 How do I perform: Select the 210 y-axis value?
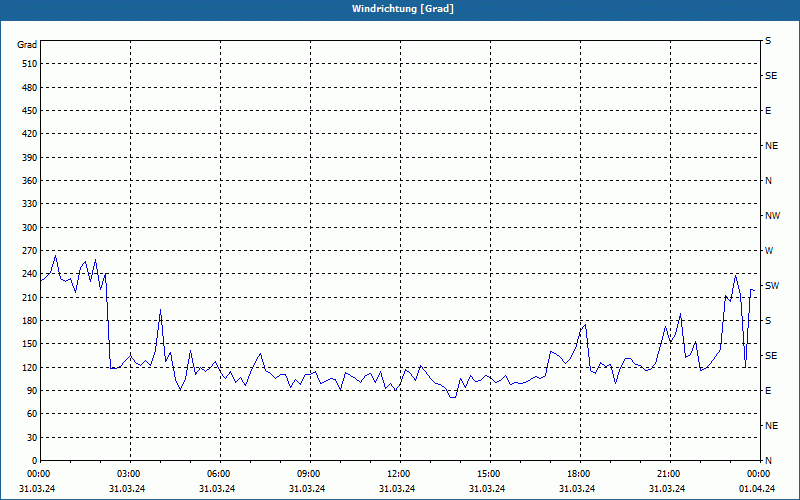(x=30, y=297)
